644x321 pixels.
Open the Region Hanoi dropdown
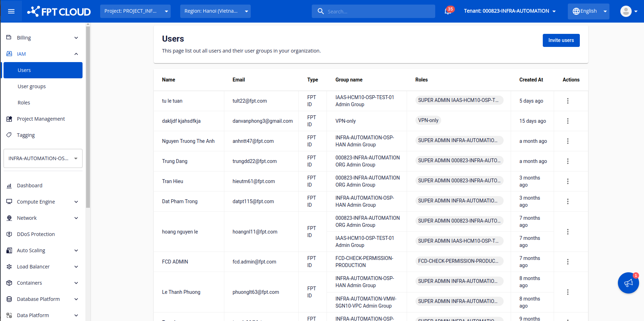[215, 11]
